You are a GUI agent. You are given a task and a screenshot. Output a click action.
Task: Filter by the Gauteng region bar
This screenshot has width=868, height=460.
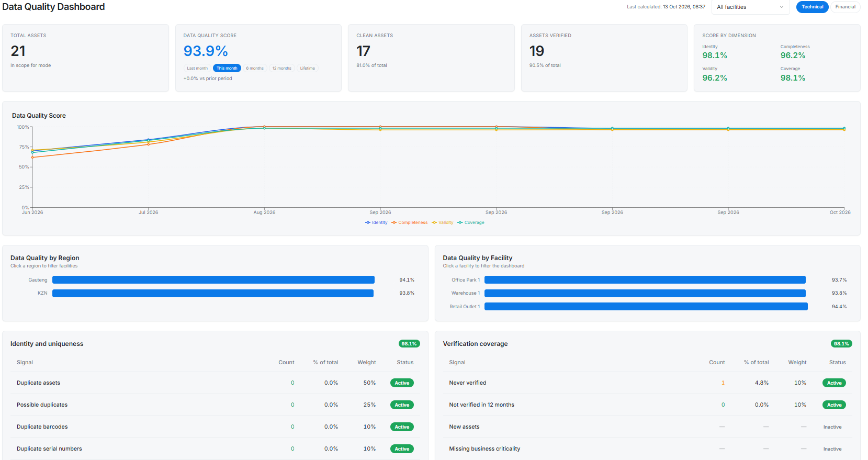tap(213, 280)
